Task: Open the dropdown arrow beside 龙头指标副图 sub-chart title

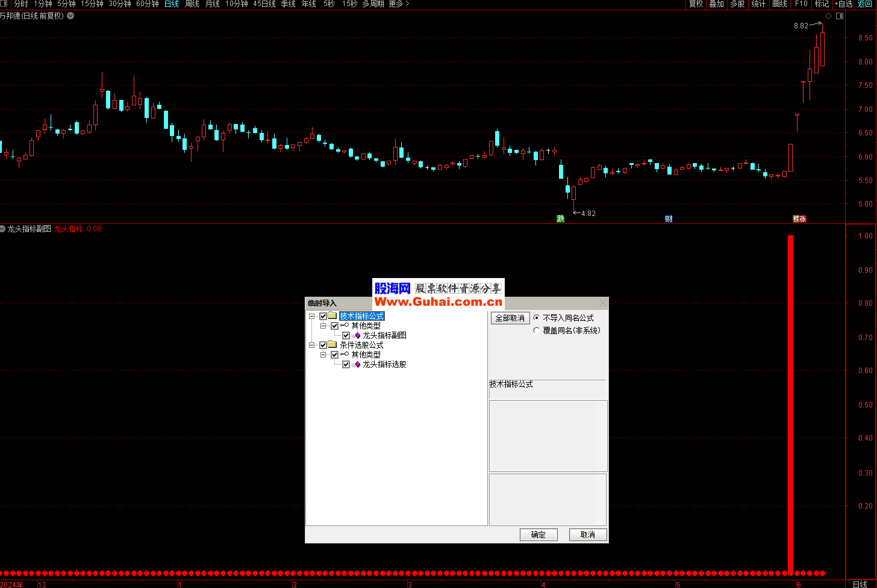Action: 2,229
